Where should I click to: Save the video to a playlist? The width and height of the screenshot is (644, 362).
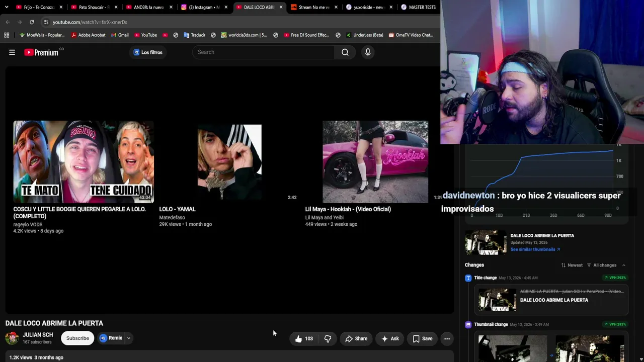423,339
